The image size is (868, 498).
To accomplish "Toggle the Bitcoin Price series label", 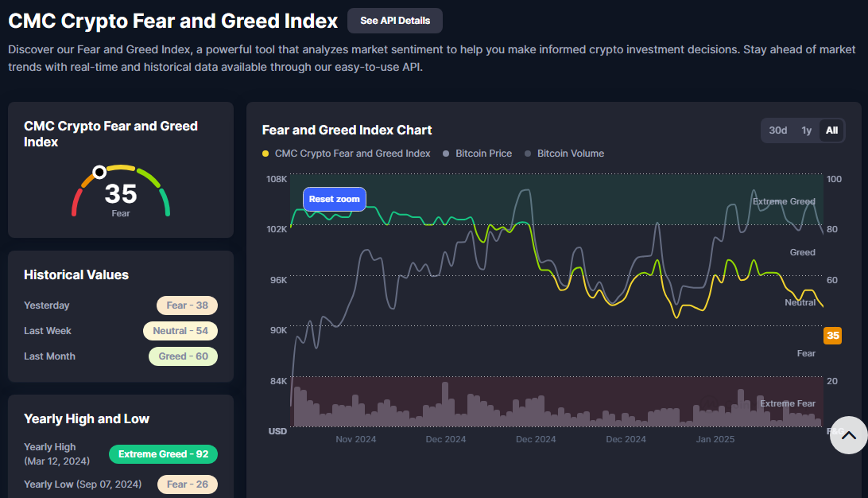I will [483, 154].
